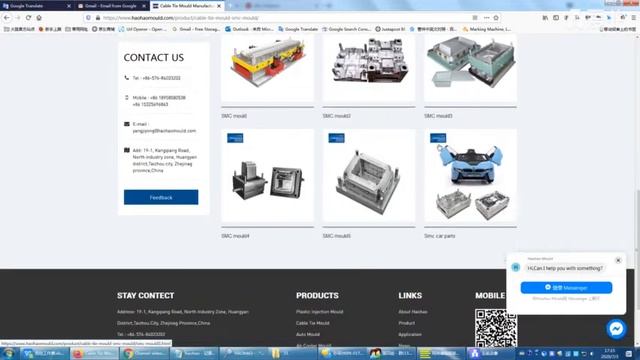Image resolution: width=640 pixels, height=360 pixels.
Task: Open the floating Messenger chat bubble icon
Action: coord(616,329)
